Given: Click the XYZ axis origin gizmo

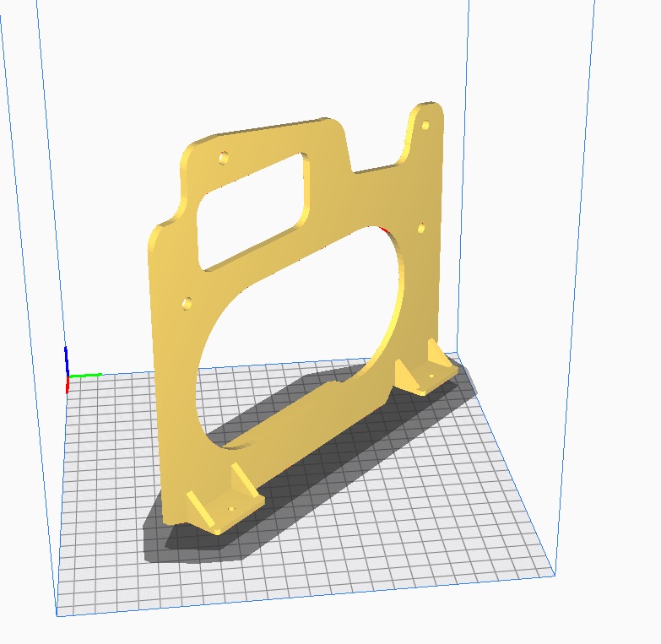Looking at the screenshot, I should 68,376.
